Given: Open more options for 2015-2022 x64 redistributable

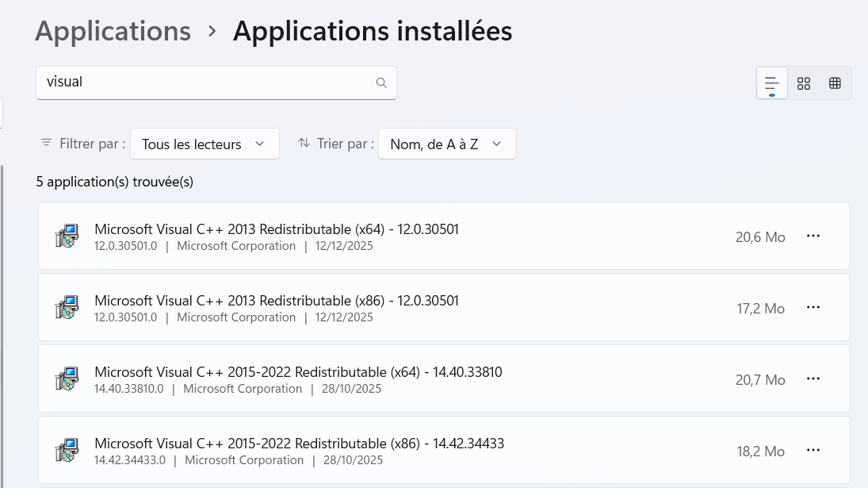Looking at the screenshot, I should (x=813, y=379).
